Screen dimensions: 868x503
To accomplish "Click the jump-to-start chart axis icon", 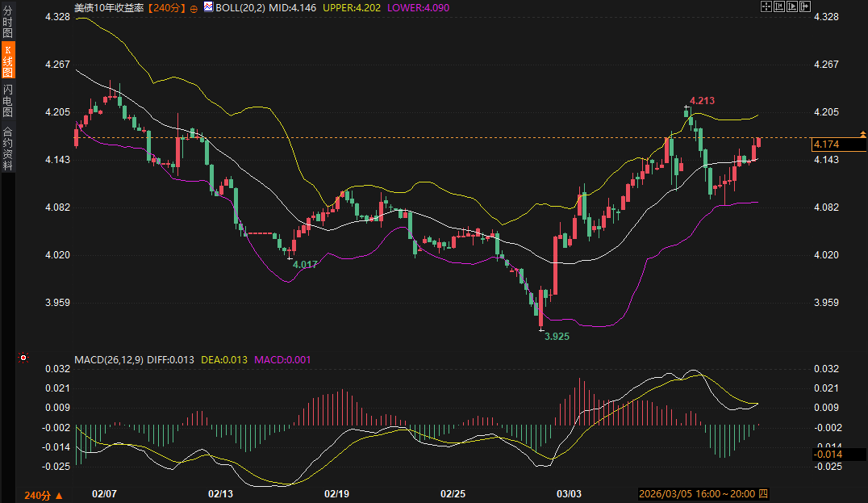I will [779, 6].
